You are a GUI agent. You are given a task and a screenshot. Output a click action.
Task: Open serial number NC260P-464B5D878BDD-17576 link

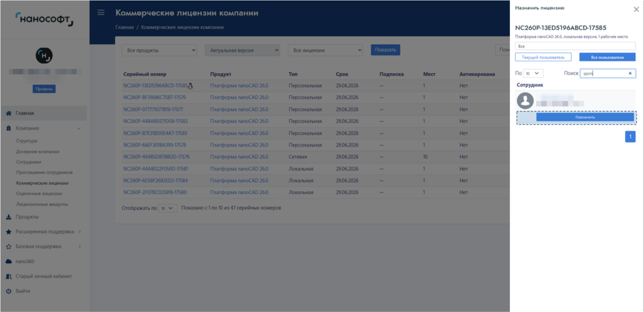pyautogui.click(x=156, y=157)
